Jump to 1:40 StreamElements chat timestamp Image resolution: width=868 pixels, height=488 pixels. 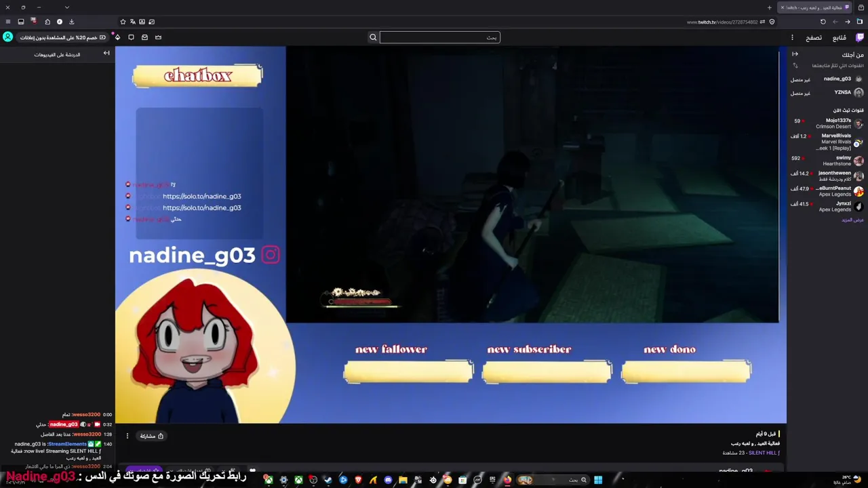point(107,444)
